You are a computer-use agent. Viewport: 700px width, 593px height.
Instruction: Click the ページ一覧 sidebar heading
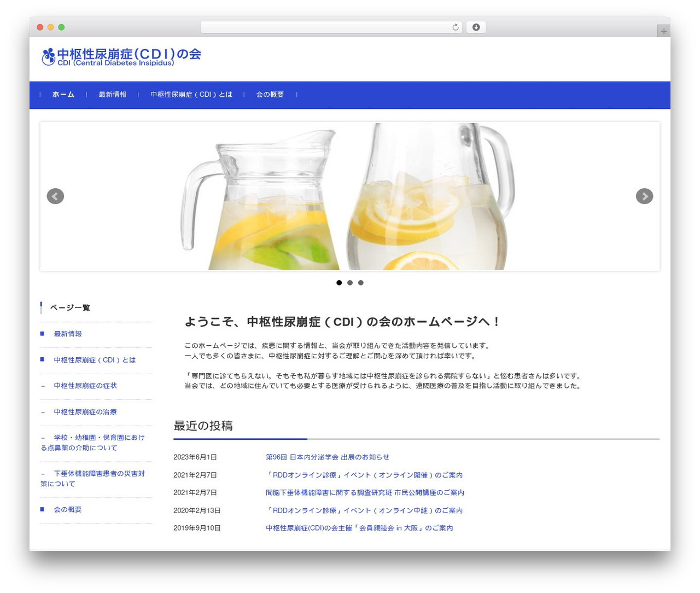point(70,307)
